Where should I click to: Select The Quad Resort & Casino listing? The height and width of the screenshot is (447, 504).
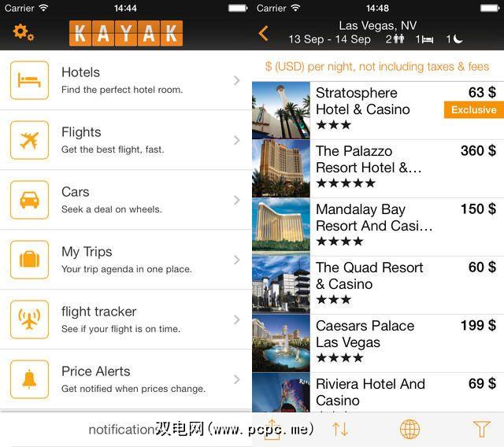[378, 285]
